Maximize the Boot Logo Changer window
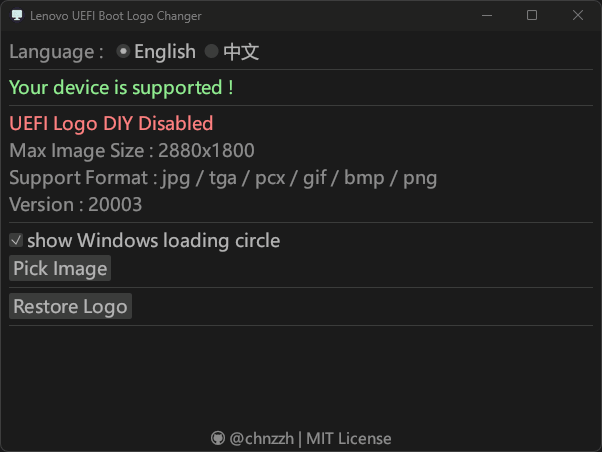This screenshot has width=602, height=452. point(532,15)
